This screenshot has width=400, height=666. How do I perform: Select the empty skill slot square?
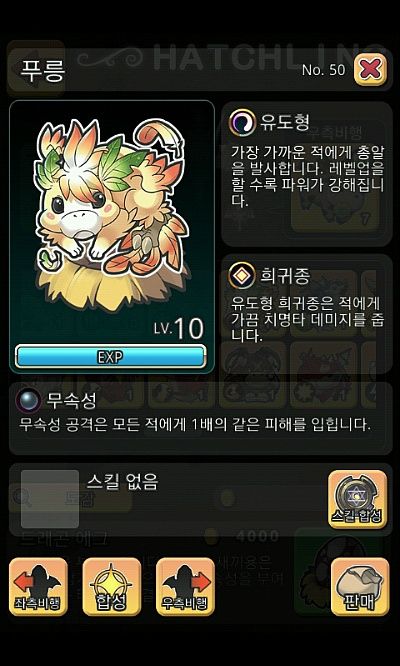pos(50,499)
